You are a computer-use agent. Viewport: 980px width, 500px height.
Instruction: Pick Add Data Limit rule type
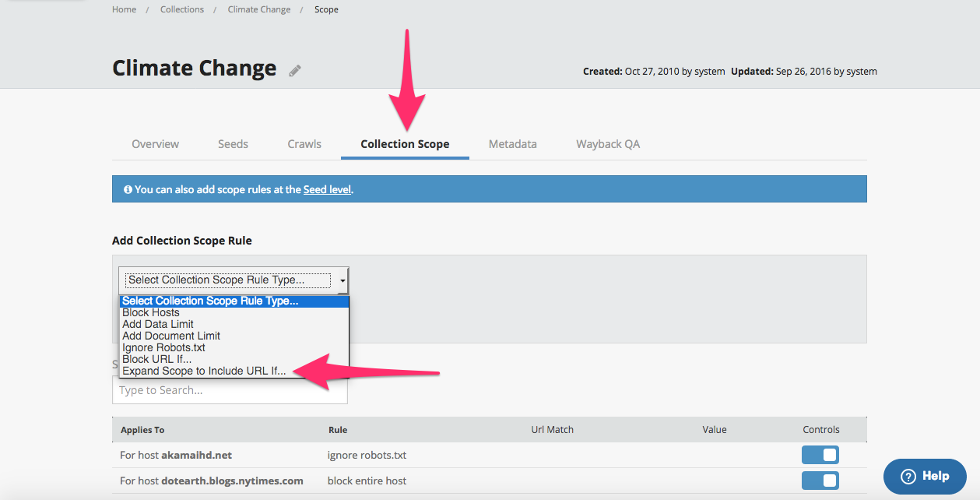[x=158, y=324]
